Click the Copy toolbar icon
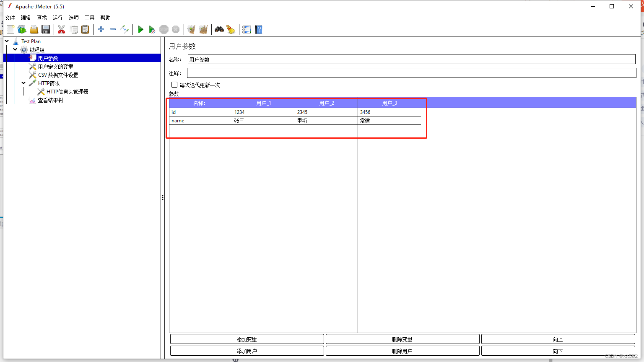 pyautogui.click(x=73, y=29)
